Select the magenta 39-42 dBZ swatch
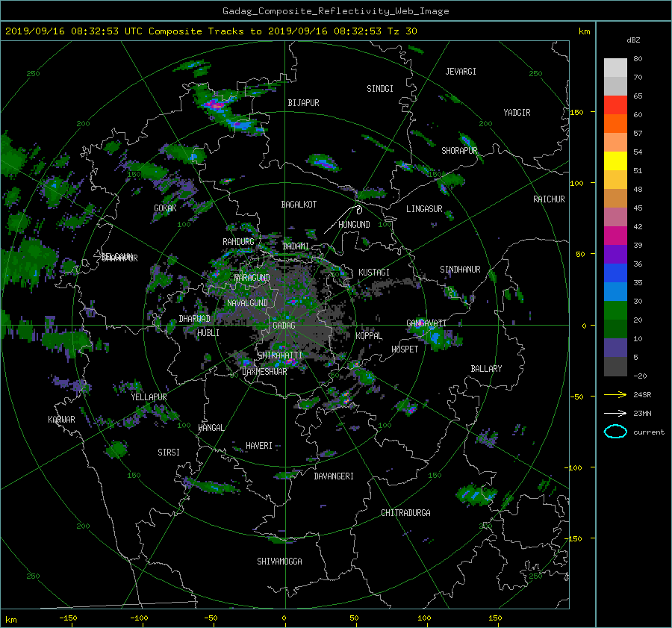Viewport: 672px width, 628px height. (x=615, y=235)
